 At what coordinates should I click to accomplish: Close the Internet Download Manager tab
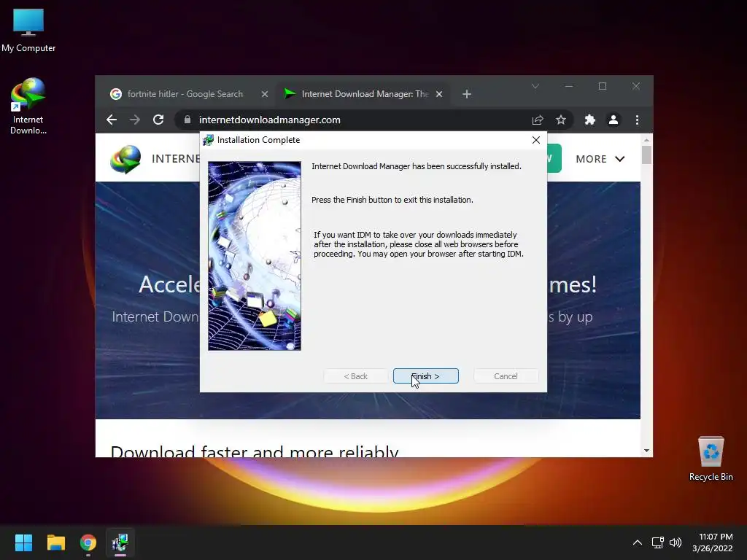point(439,94)
